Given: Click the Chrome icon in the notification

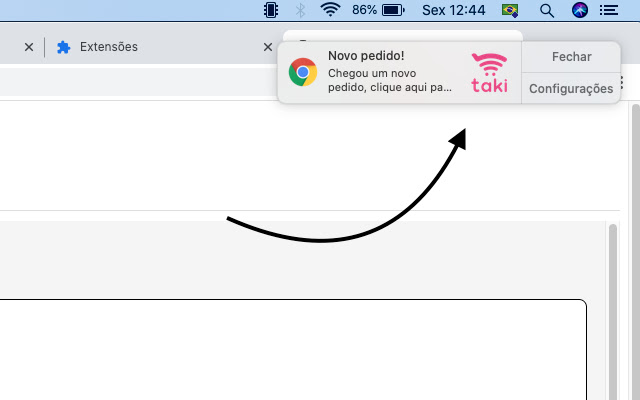Looking at the screenshot, I should (x=303, y=72).
